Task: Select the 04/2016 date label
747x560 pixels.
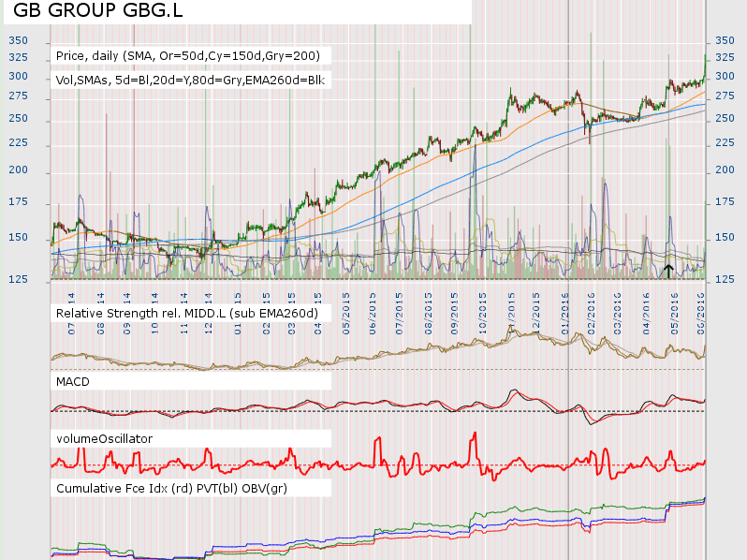Action: coord(647,314)
